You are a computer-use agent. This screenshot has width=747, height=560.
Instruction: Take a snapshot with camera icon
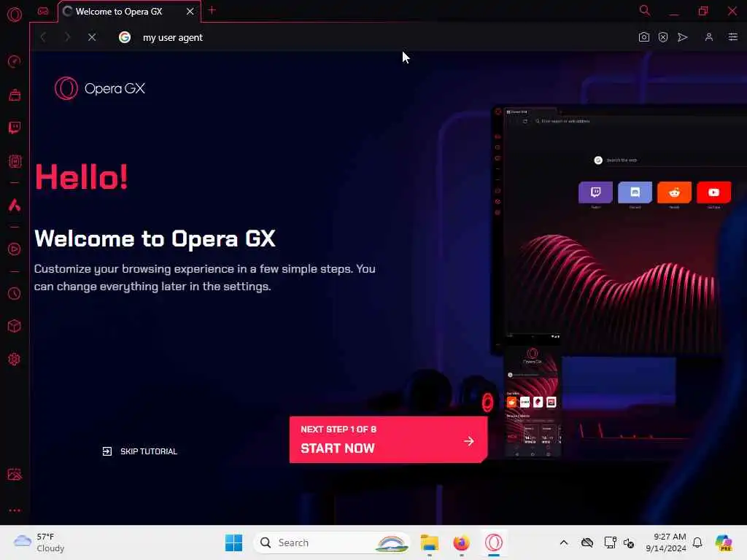point(643,37)
